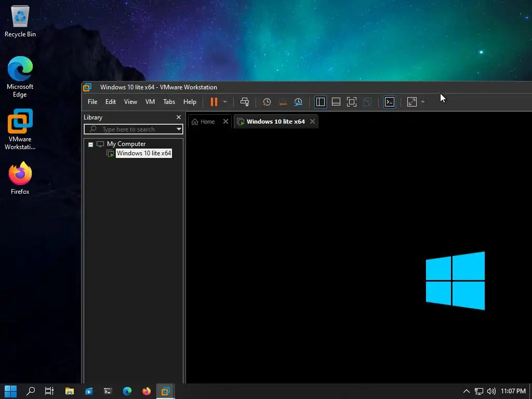Open the View menu
Screen dimensions: 532x399
(x=130, y=102)
